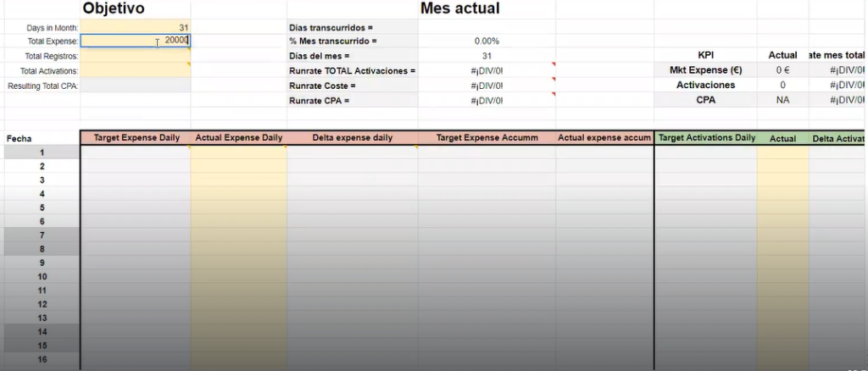Click the 'Actual expense accum' column header
Viewport: 868px width, 371px height.
tap(604, 138)
